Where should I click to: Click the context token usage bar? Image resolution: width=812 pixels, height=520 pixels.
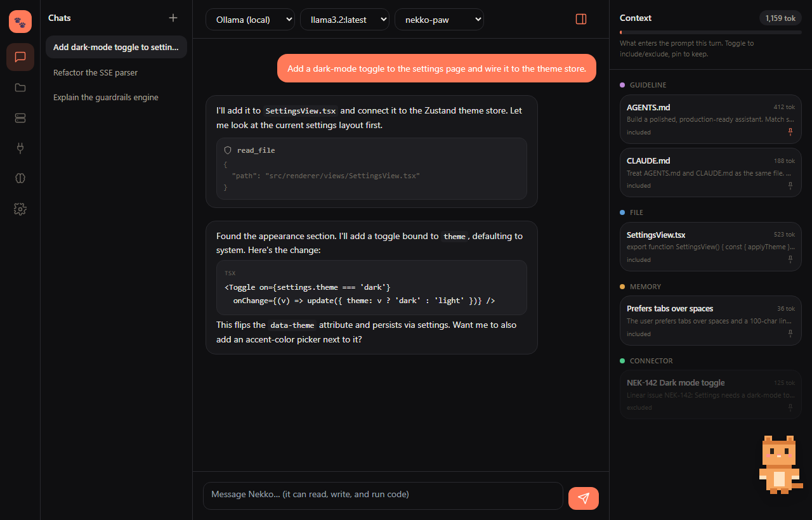click(x=710, y=32)
